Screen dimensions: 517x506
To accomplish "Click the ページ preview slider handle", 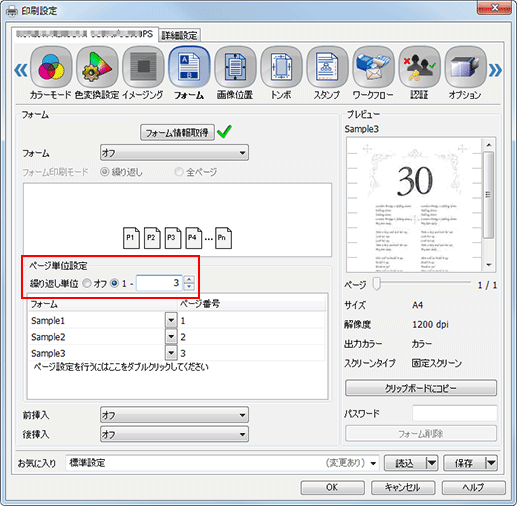I will click(x=376, y=284).
